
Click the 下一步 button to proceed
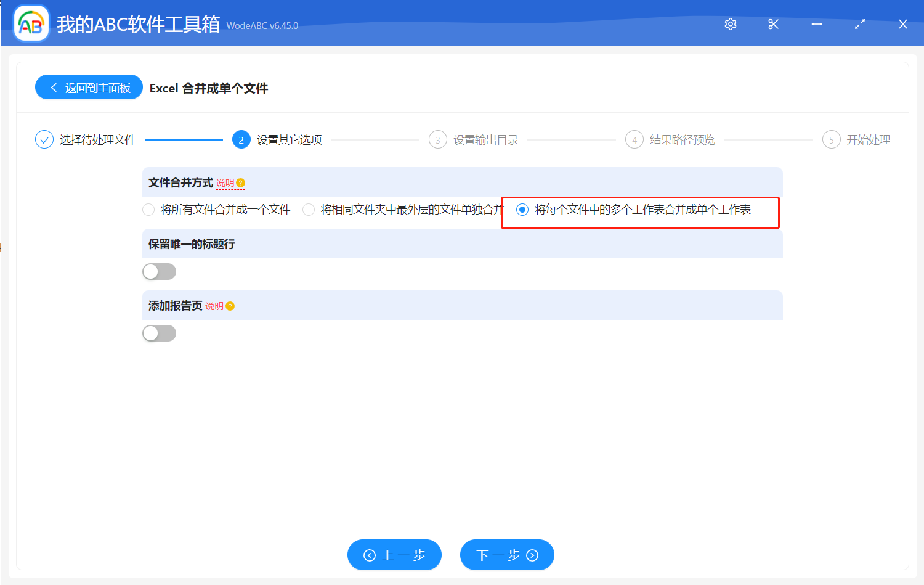tap(506, 555)
